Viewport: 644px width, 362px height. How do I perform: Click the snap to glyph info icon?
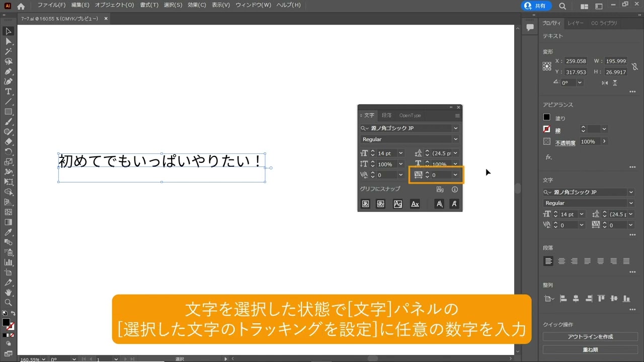point(455,190)
